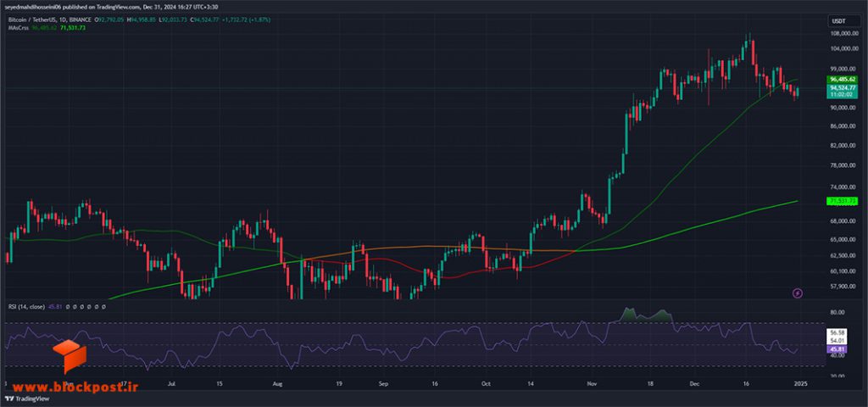Click the purple lightning bolt icon on chart

[798, 293]
